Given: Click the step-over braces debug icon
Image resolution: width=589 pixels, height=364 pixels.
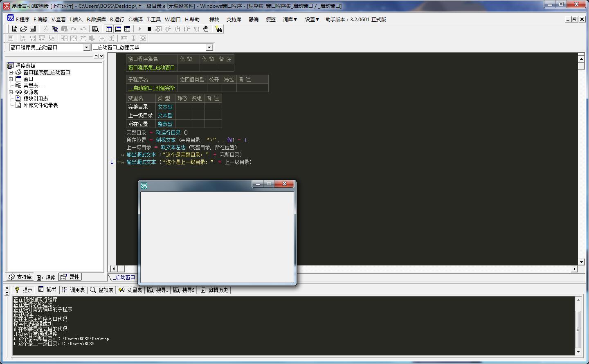Looking at the screenshot, I should [168, 29].
